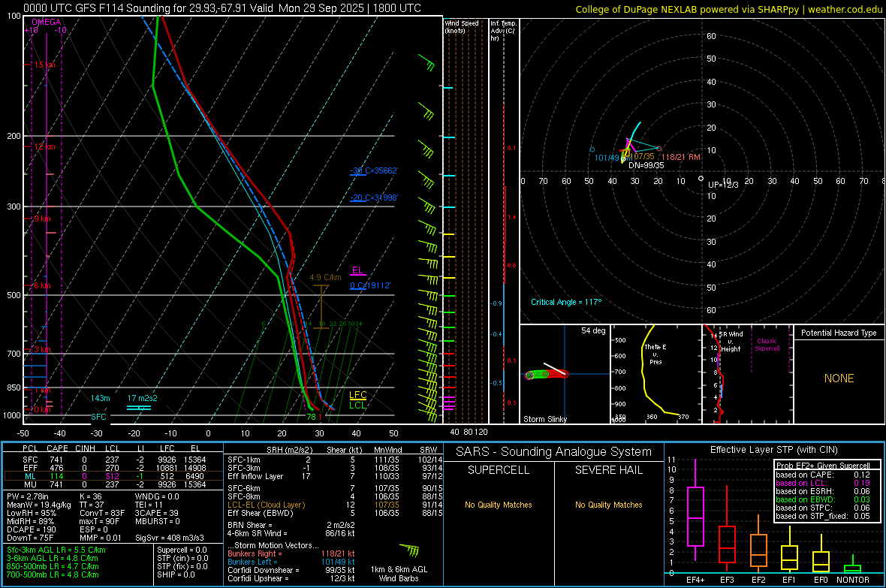
Task: Click the 'Bunkers Left =' storm motion row
Action: pyautogui.click(x=291, y=562)
